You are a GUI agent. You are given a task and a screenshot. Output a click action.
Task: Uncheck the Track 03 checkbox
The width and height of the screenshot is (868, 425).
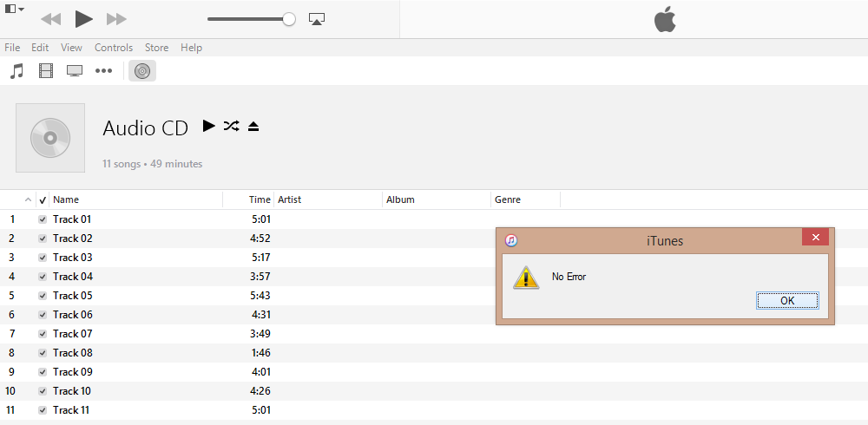pos(43,258)
